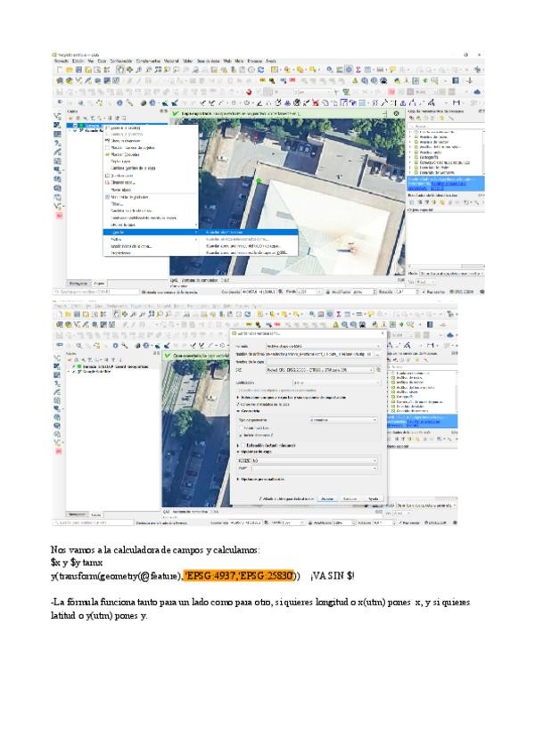Viewport: 535px width, 756px height.
Task: Click the yellow map tips icon in upper toolbar
Action: click(392, 70)
